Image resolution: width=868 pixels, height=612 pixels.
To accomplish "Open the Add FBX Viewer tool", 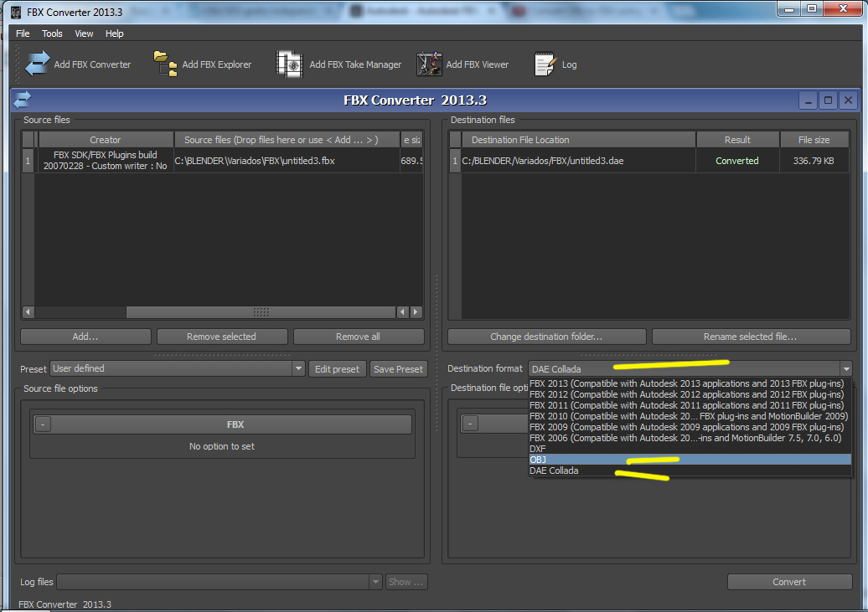I will coord(462,64).
